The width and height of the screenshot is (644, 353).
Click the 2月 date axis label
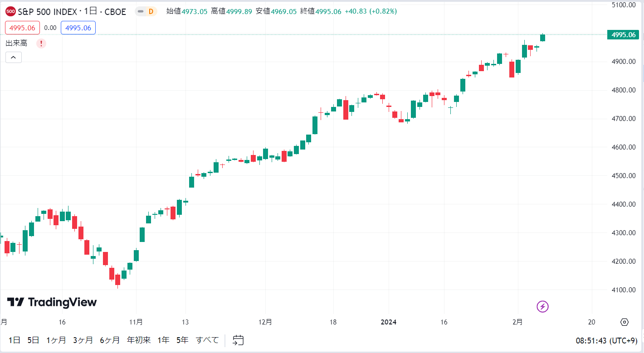point(517,322)
